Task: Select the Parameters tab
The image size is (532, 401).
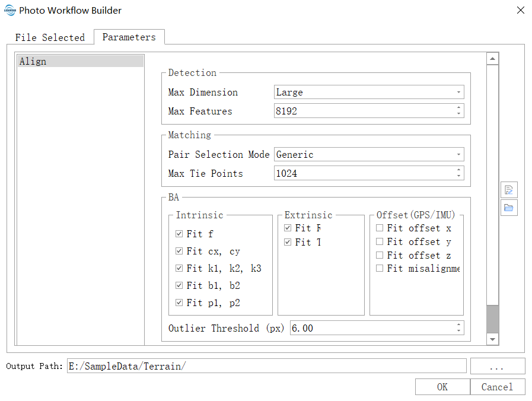Action: pyautogui.click(x=129, y=37)
